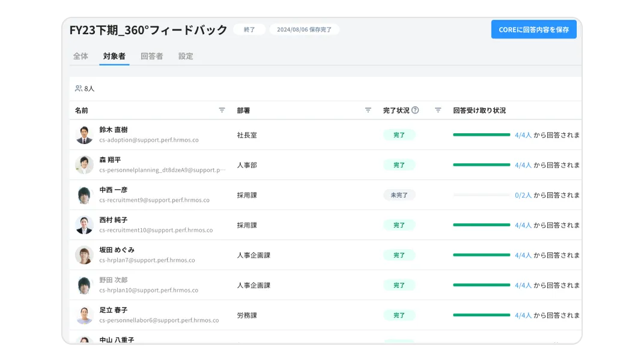Viewport: 644px width, 362px height.
Task: Click 鈴木 直樹's profile avatar
Action: [x=84, y=134]
